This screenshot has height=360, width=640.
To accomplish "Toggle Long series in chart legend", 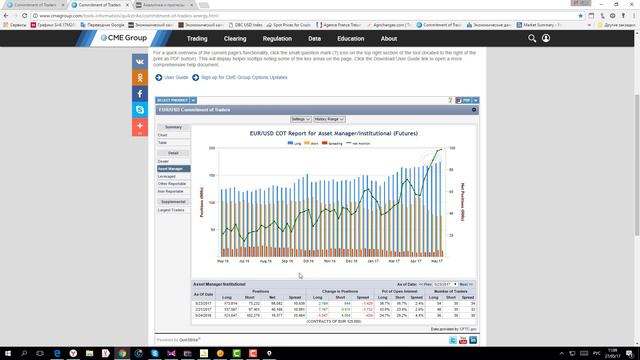I will pos(294,143).
